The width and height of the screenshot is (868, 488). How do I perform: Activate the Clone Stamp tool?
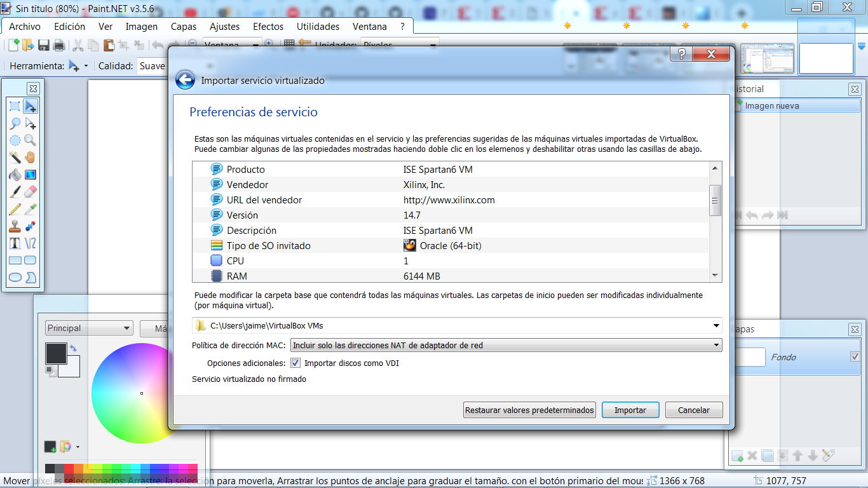(x=15, y=226)
